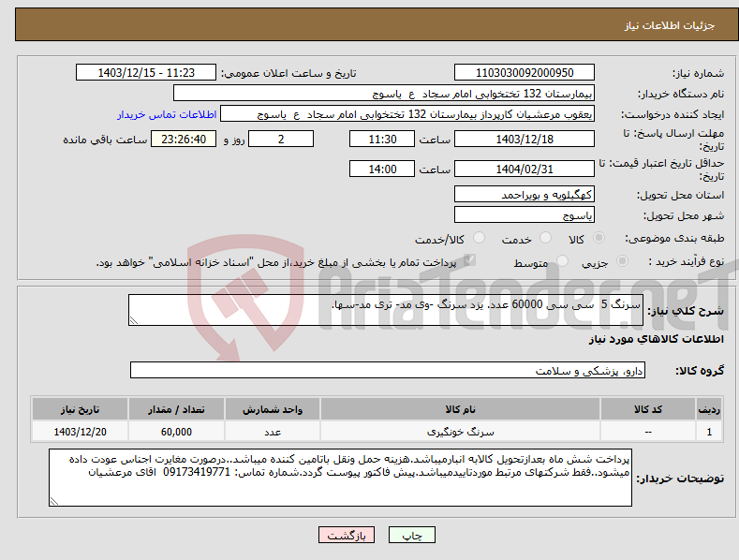This screenshot has height=560, width=739.
Task: Click the price validity date 1404/02/31
Action: tap(525, 169)
